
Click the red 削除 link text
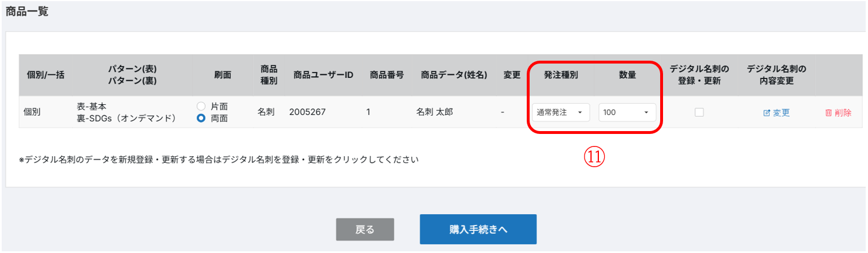843,113
